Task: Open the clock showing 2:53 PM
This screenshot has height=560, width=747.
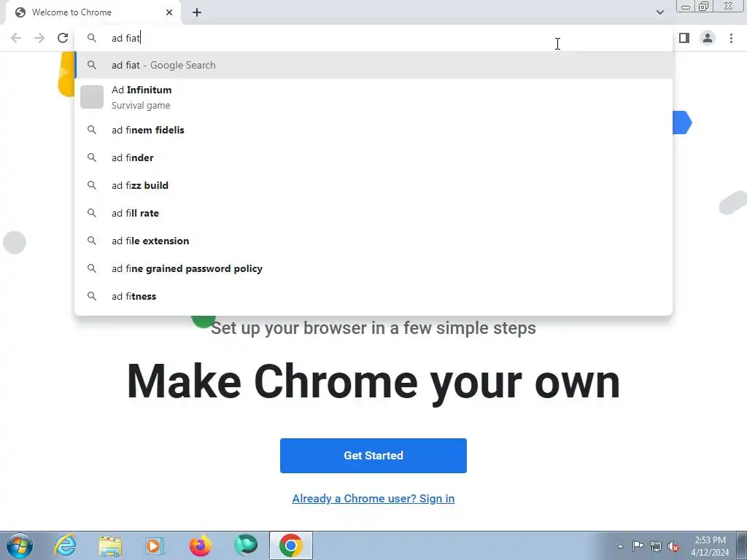Action: [710, 546]
